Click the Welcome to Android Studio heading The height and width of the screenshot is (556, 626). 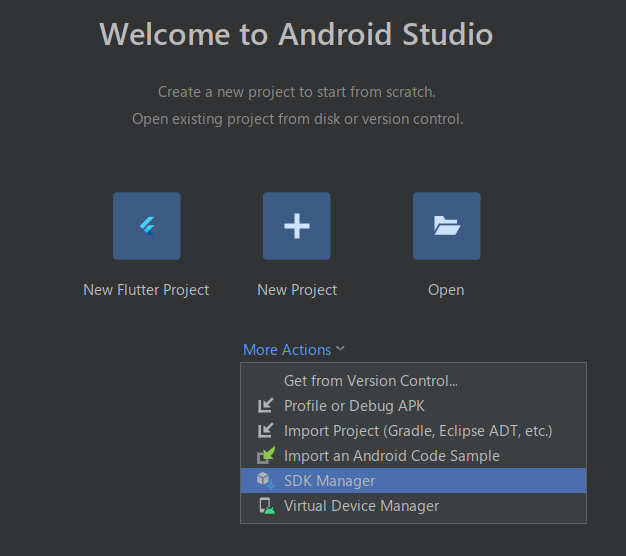coord(296,34)
